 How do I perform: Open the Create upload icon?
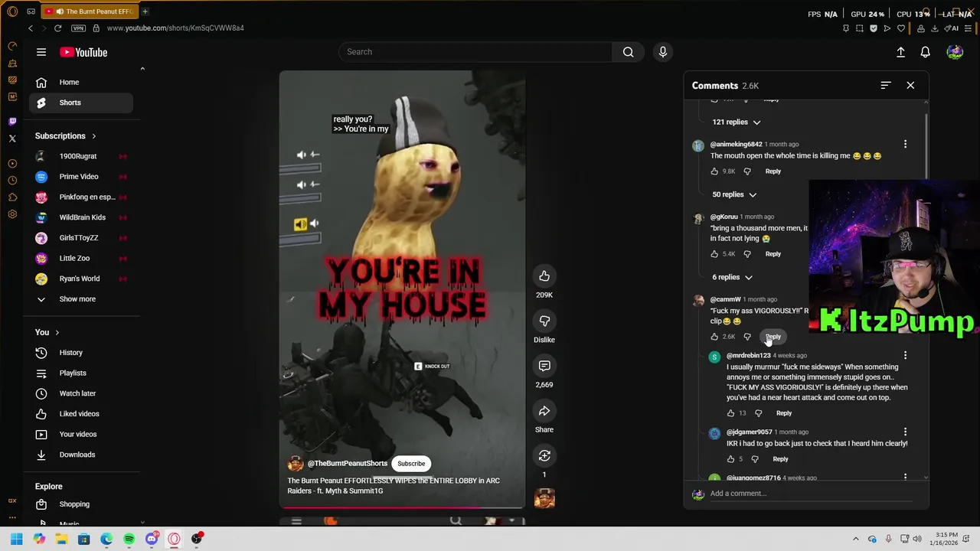[x=900, y=52]
